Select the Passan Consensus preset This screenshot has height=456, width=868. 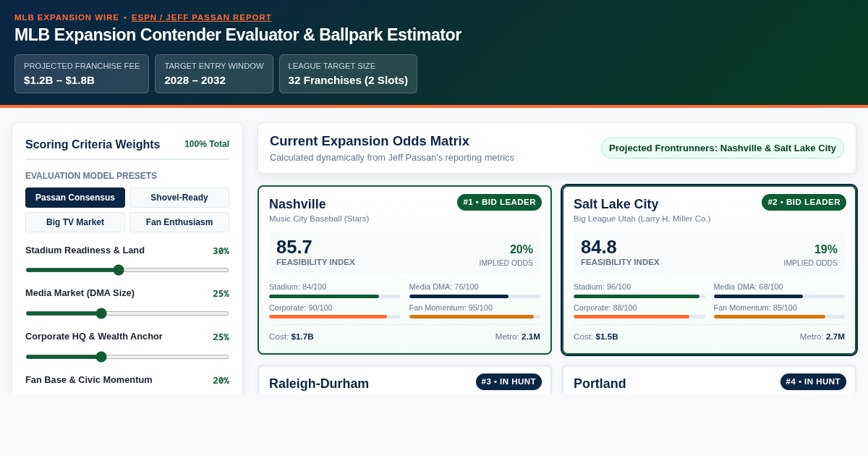pyautogui.click(x=75, y=198)
